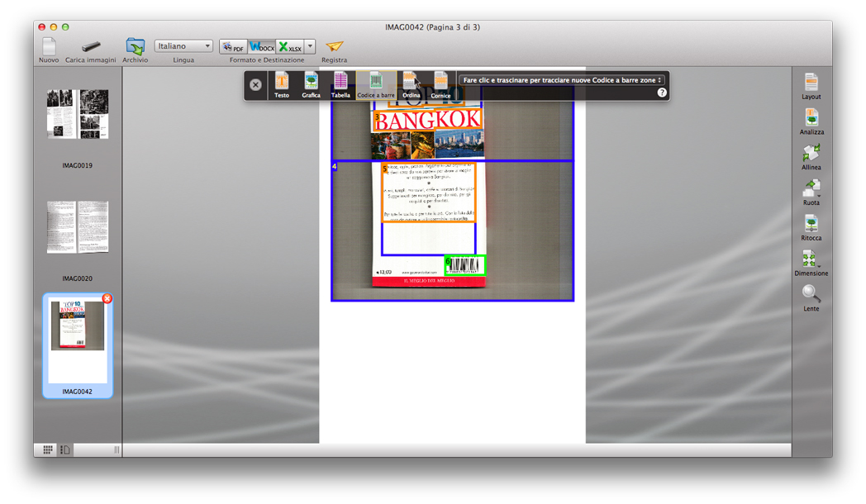This screenshot has height=504, width=866.
Task: Select the Tabella zone tool
Action: click(x=340, y=85)
